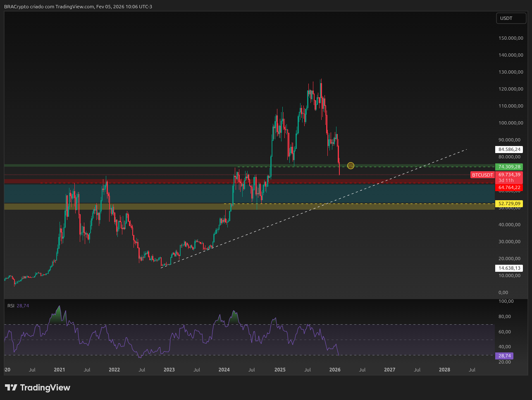
Task: Click the 100.000,00 price axis level
Action: click(x=511, y=123)
